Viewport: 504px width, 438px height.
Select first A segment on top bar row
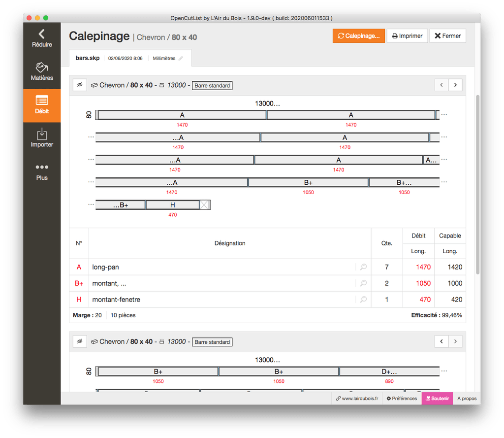pos(182,115)
